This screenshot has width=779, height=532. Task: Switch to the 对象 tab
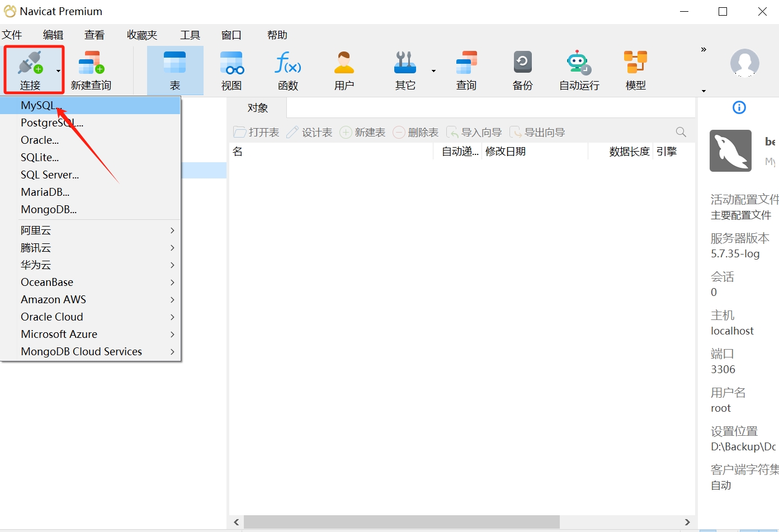[x=258, y=108]
